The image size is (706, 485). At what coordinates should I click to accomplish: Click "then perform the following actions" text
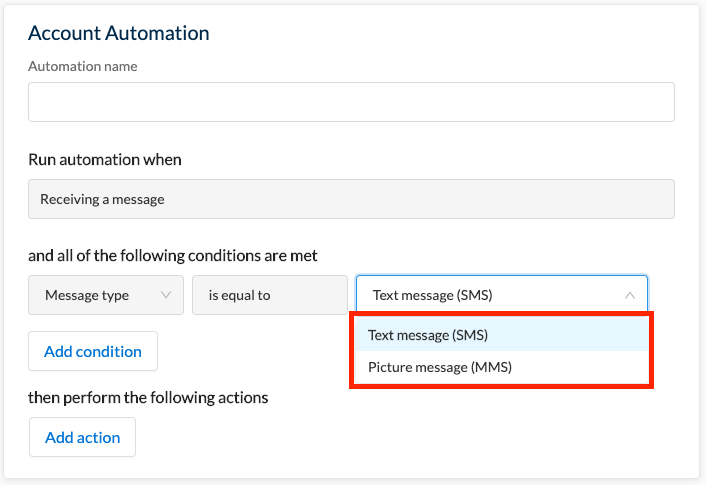coord(148,398)
